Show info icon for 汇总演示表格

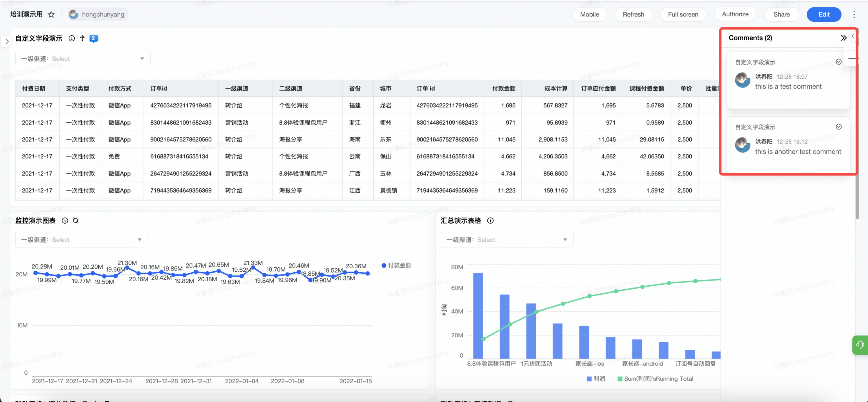click(490, 221)
